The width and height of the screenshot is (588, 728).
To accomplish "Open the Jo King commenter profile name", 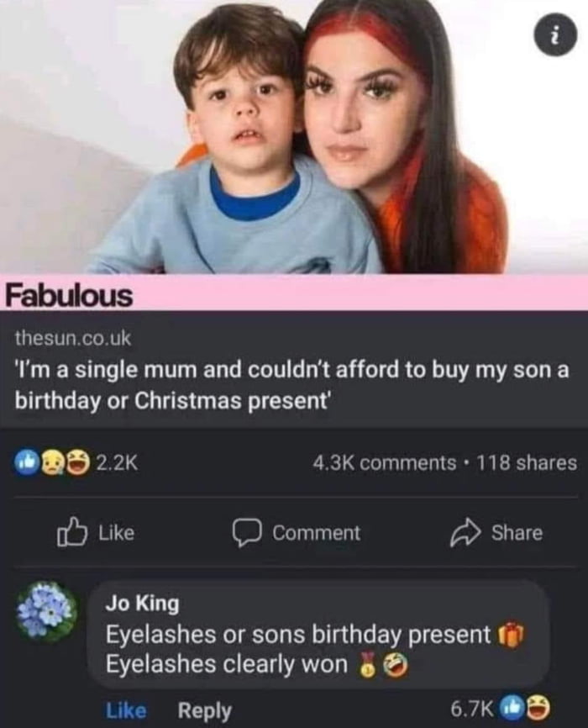I will pos(142,604).
